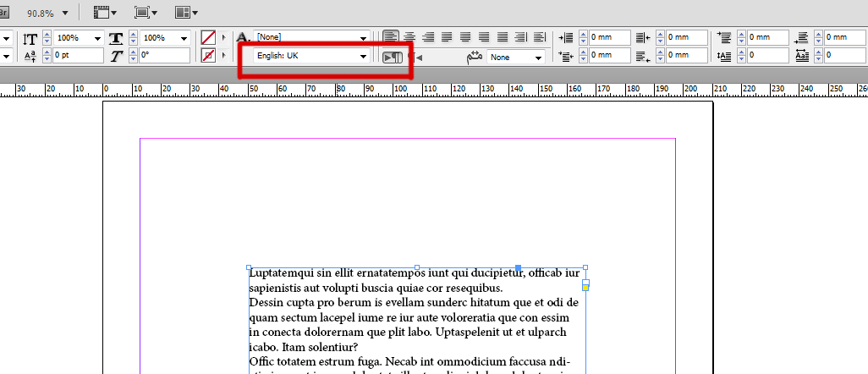Toggle Justify all lines alignment

pyautogui.click(x=502, y=37)
